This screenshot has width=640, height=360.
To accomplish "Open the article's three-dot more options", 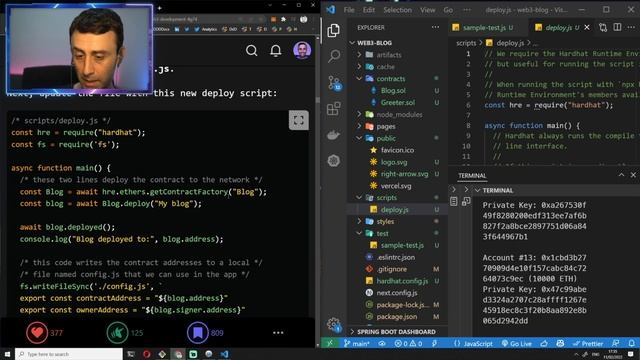I will [x=278, y=333].
